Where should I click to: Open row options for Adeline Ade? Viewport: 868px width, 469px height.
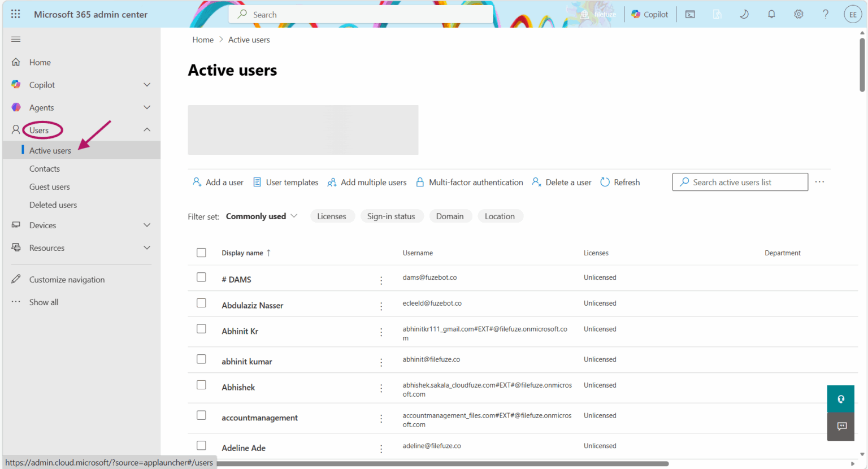[x=381, y=449]
